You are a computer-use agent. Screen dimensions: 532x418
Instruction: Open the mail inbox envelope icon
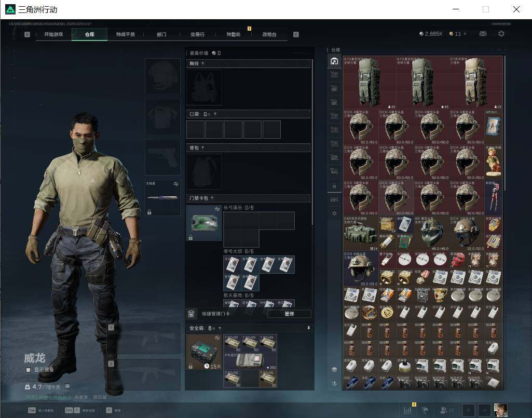point(483,34)
